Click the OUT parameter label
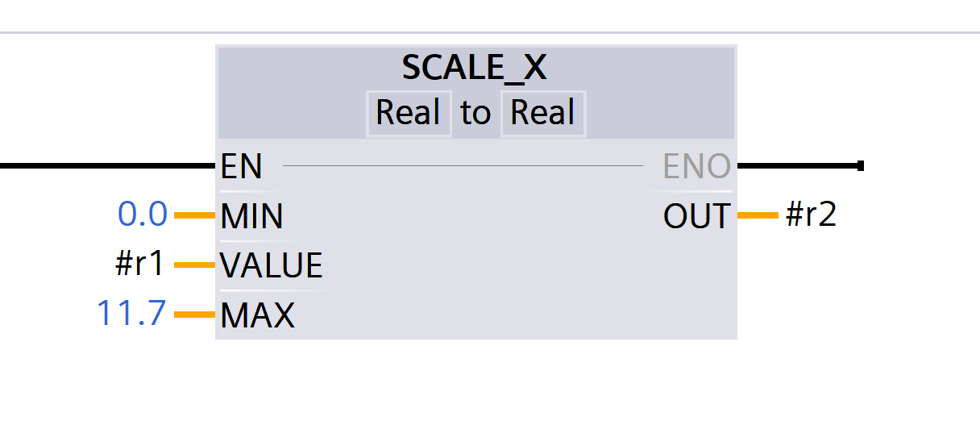This screenshot has height=421, width=980. [x=696, y=216]
